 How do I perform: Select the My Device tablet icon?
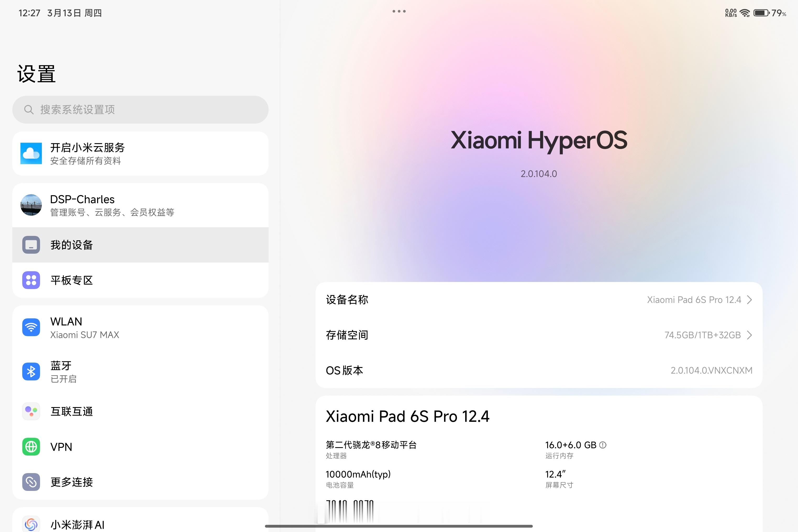coord(31,245)
